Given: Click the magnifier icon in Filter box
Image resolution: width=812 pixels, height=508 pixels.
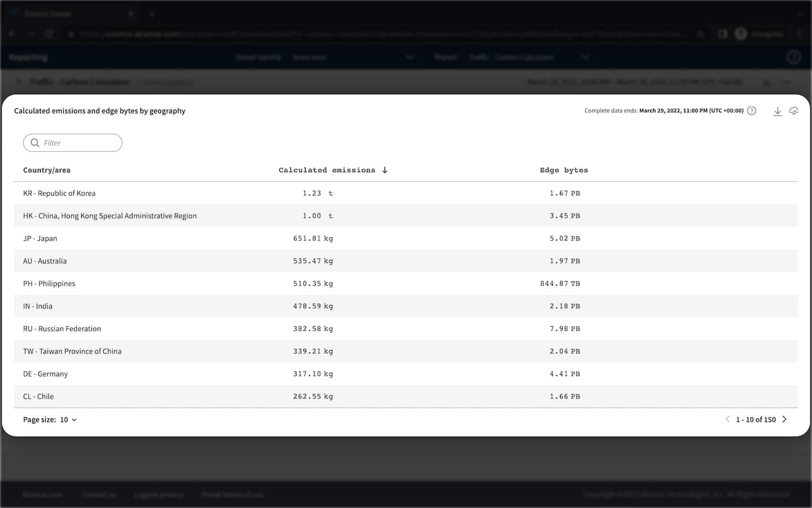Looking at the screenshot, I should (x=35, y=143).
